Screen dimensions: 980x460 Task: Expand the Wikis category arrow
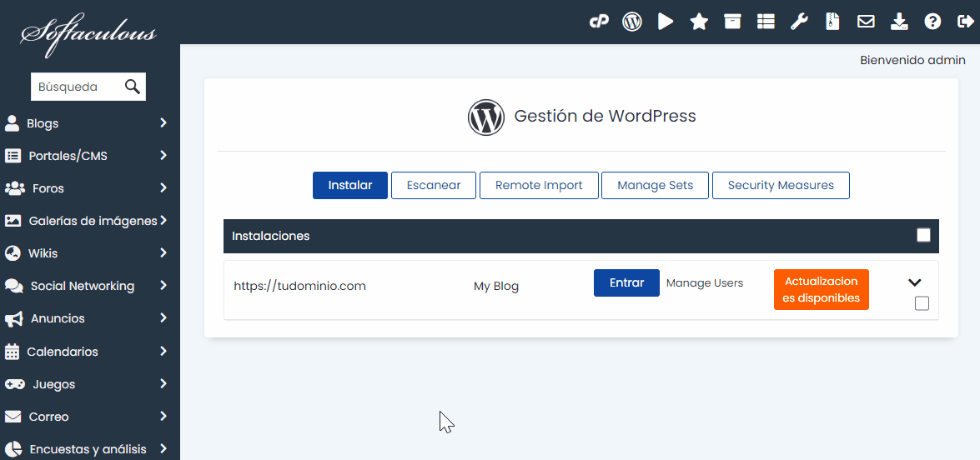point(163,253)
